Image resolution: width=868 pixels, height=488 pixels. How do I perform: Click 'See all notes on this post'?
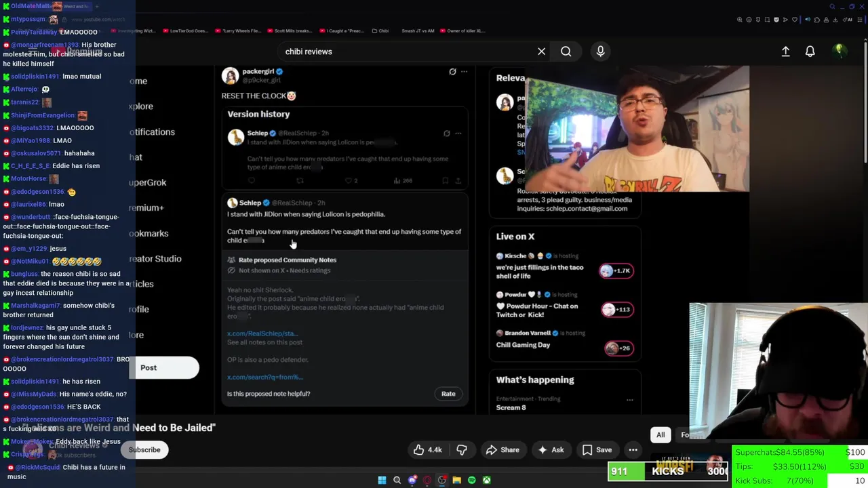[264, 342]
